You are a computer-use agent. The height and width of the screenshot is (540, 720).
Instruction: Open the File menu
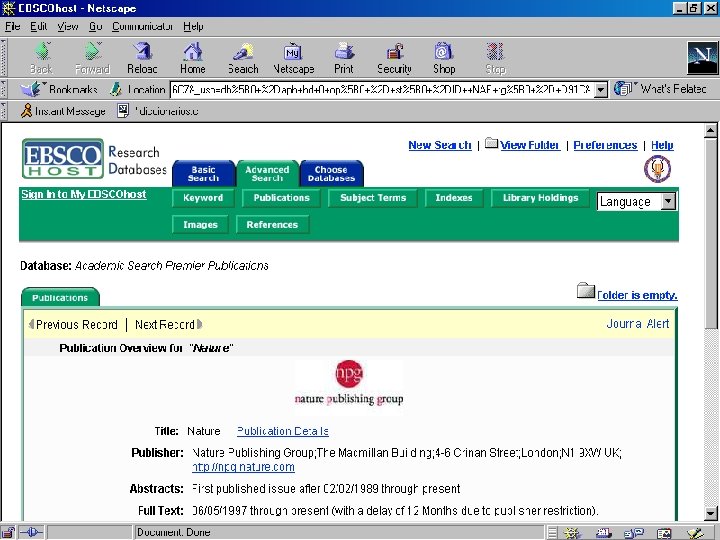tap(12, 27)
